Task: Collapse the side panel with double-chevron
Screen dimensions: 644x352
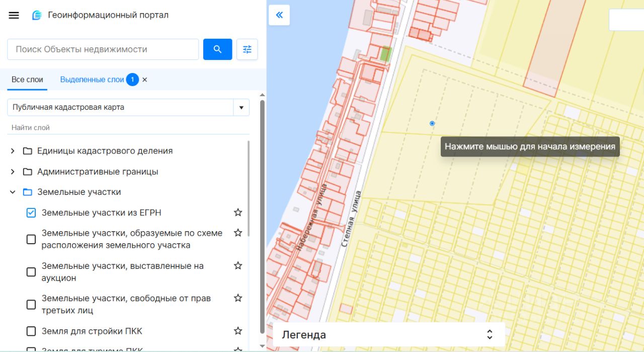Action: [279, 15]
